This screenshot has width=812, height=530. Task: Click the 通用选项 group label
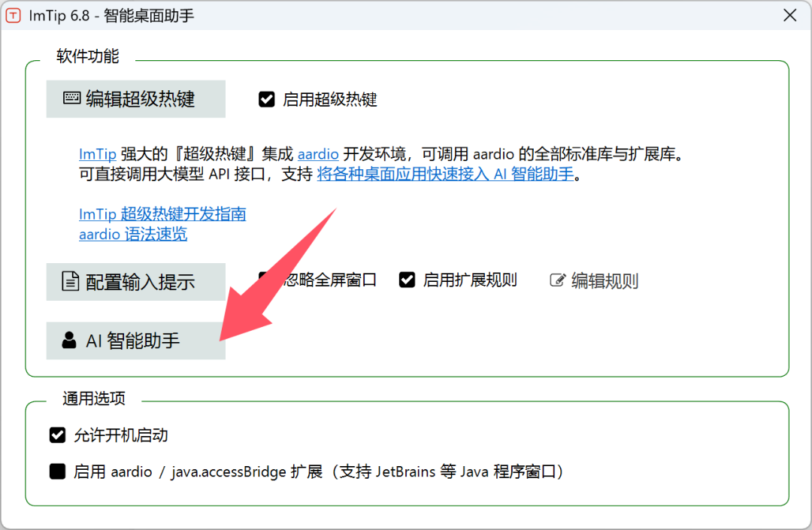click(x=94, y=398)
